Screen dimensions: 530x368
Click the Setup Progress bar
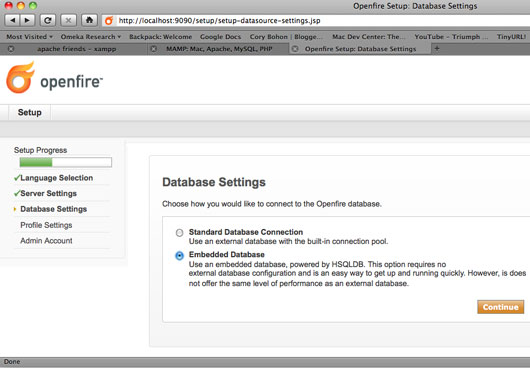click(x=66, y=162)
